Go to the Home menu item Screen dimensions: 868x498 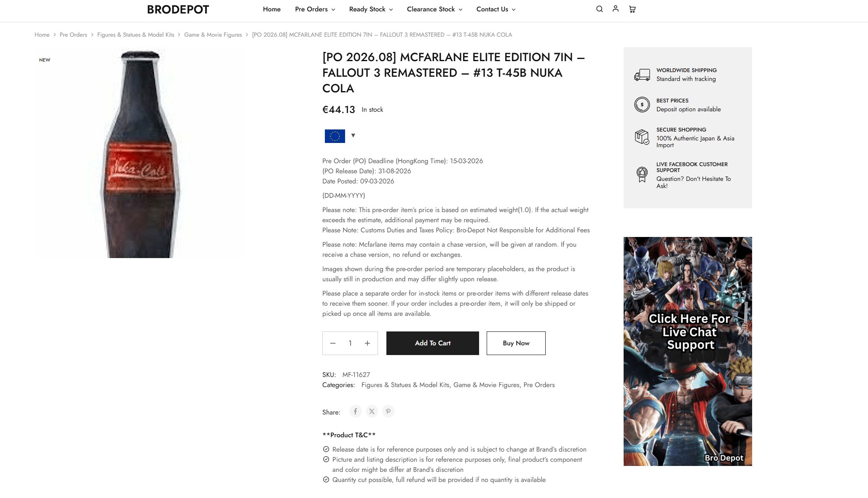coord(271,9)
